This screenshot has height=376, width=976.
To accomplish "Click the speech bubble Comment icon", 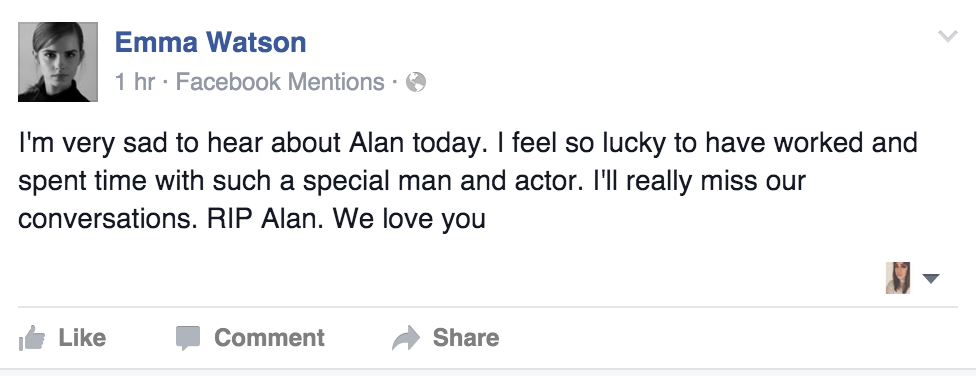I will pyautogui.click(x=187, y=338).
